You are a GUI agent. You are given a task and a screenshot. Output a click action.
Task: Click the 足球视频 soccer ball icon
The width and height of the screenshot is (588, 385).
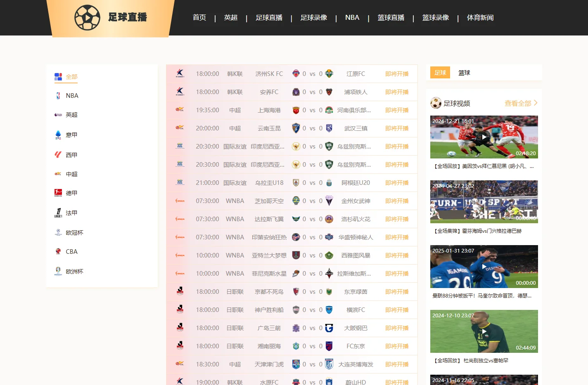click(436, 103)
